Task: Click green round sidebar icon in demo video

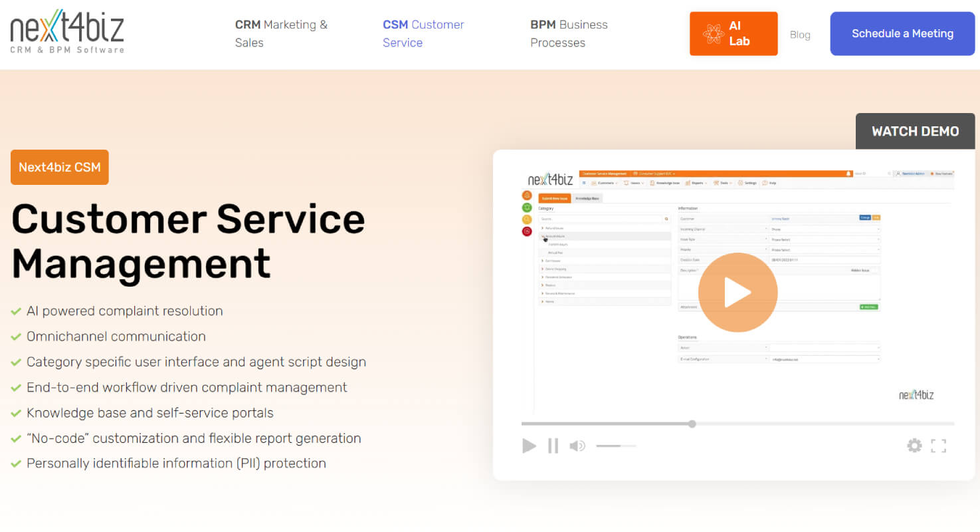Action: (x=527, y=207)
